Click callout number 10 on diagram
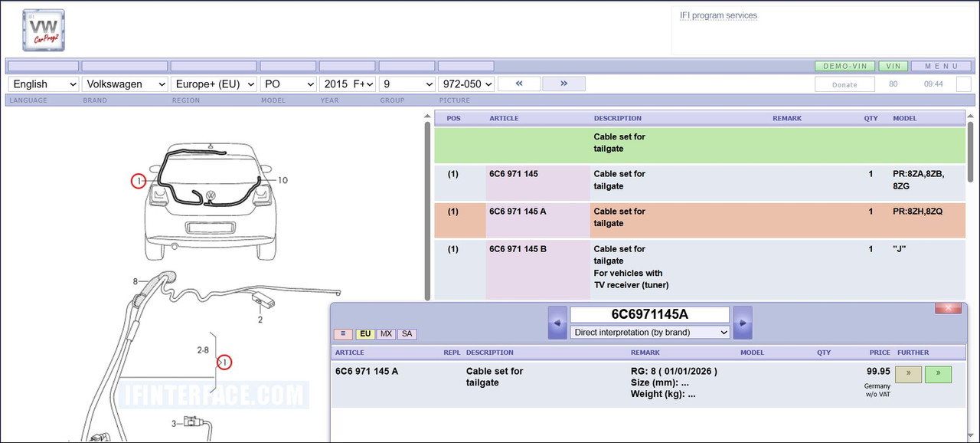The image size is (980, 443). [283, 181]
